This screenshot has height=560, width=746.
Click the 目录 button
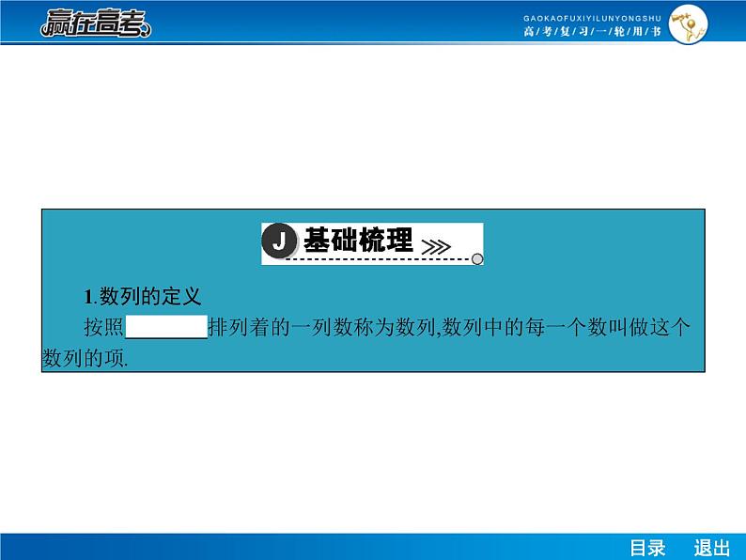coord(647,548)
